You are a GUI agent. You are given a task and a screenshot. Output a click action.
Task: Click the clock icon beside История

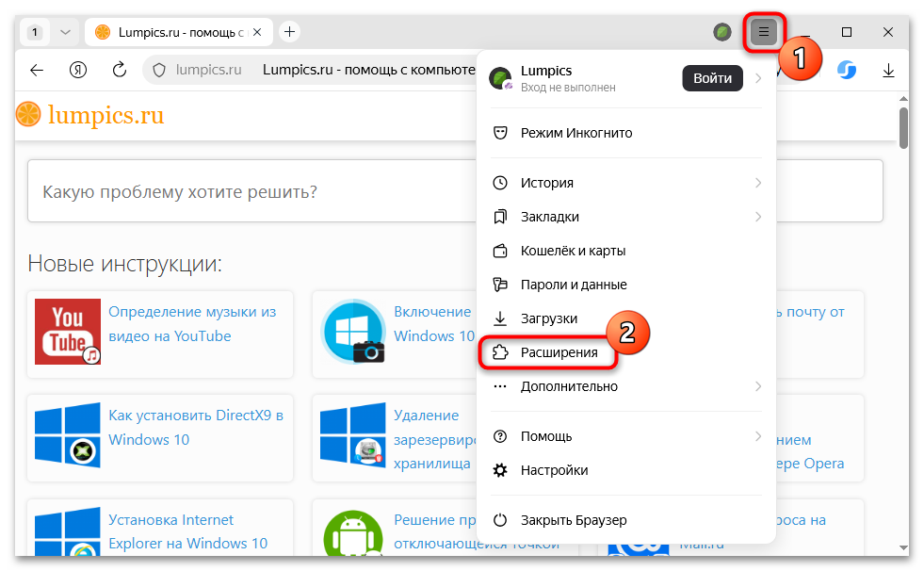pos(500,183)
